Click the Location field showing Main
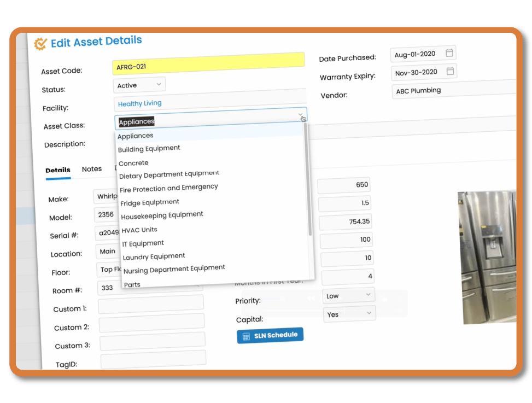Viewport: 532px width, 403px height. pyautogui.click(x=108, y=251)
